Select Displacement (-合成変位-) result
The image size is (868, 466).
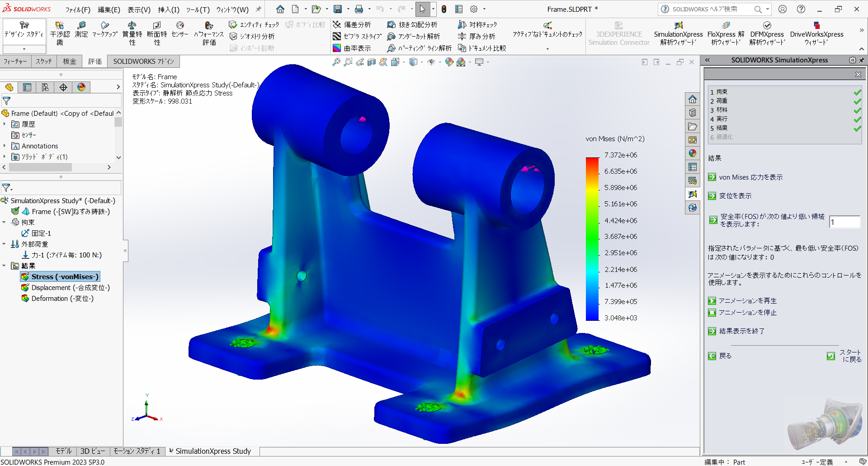[x=66, y=288]
